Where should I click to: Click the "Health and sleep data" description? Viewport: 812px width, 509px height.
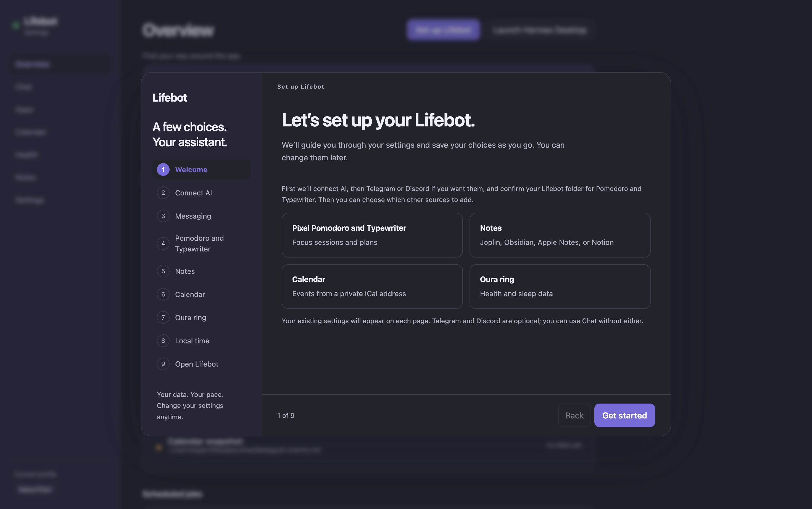(x=516, y=293)
